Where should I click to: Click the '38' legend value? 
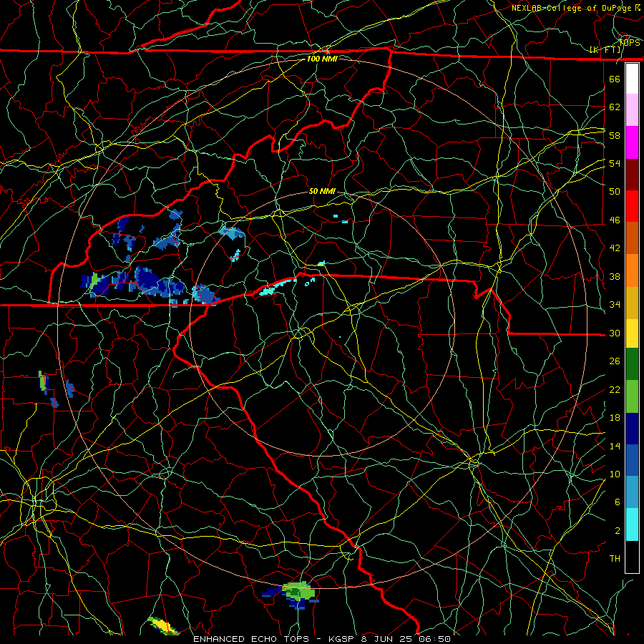615,276
